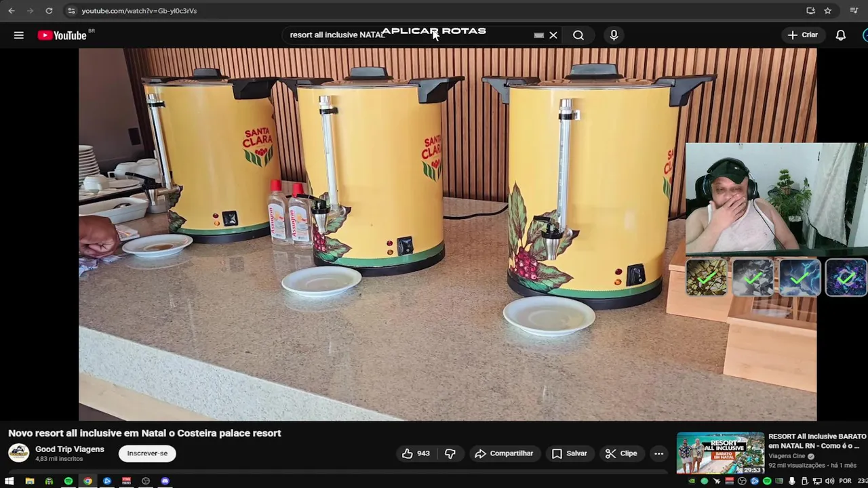Click the Spotify icon in system tray
The height and width of the screenshot is (488, 868).
(767, 481)
